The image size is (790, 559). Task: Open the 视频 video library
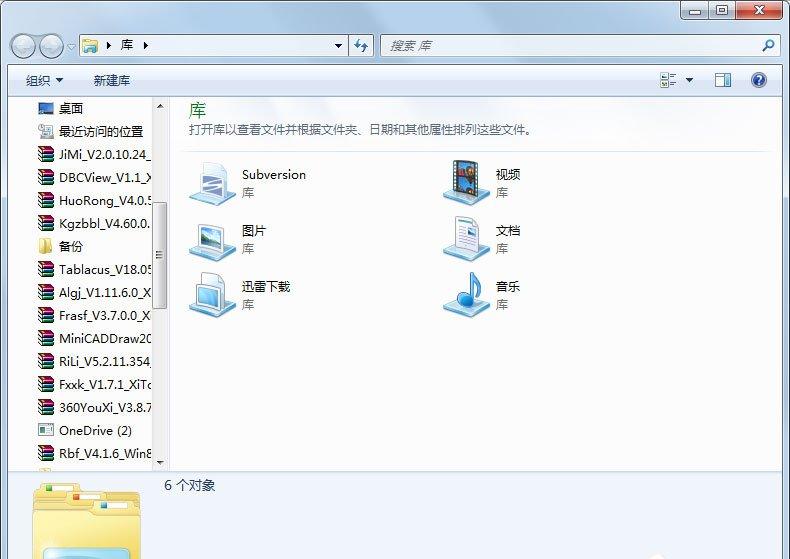[x=481, y=183]
